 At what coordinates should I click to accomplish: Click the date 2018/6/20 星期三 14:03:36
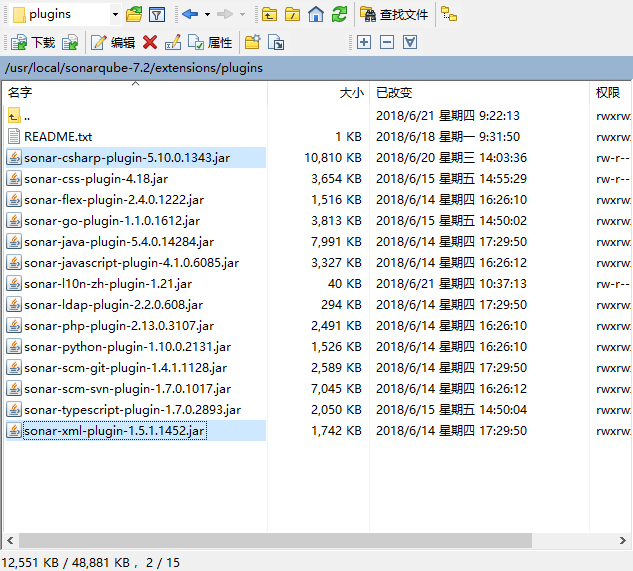tap(451, 158)
